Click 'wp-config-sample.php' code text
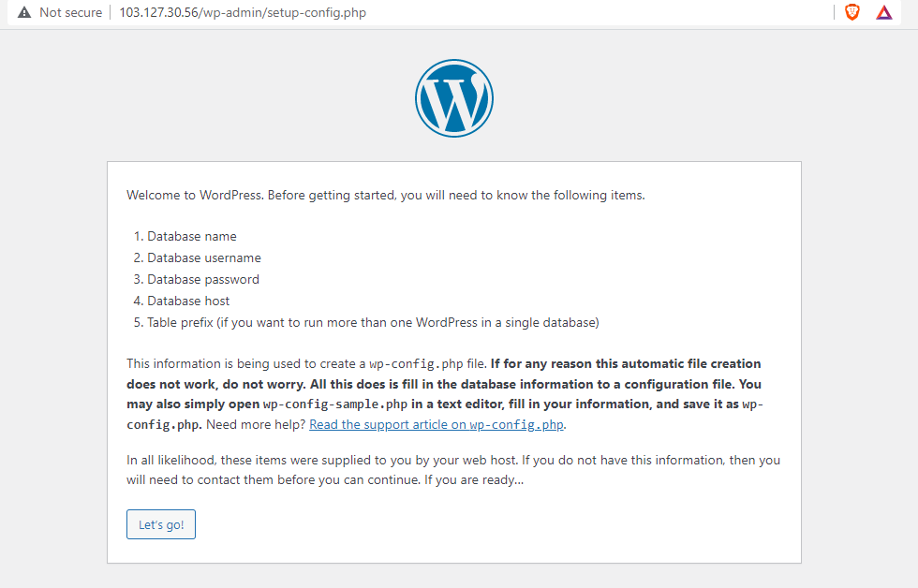918x588 pixels. point(335,404)
